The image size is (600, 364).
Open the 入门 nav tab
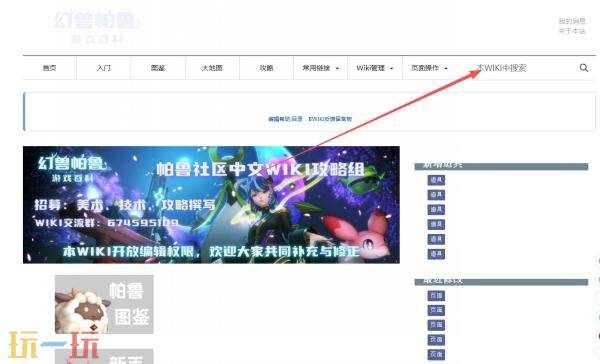103,68
